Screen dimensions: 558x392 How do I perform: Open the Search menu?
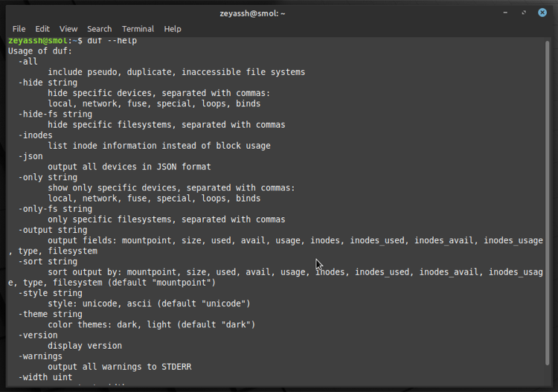point(99,29)
